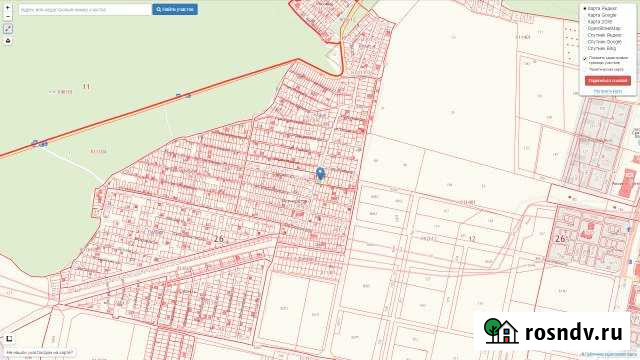Image resolution: width=640 pixels, height=360 pixels.
Task: Switch to Спутник Яндекс layer
Action: [604, 35]
